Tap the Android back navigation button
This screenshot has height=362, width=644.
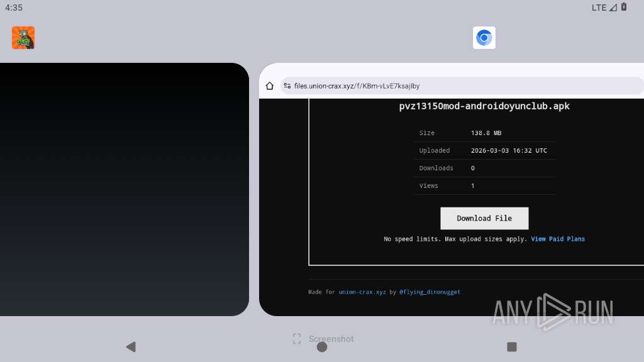[131, 347]
